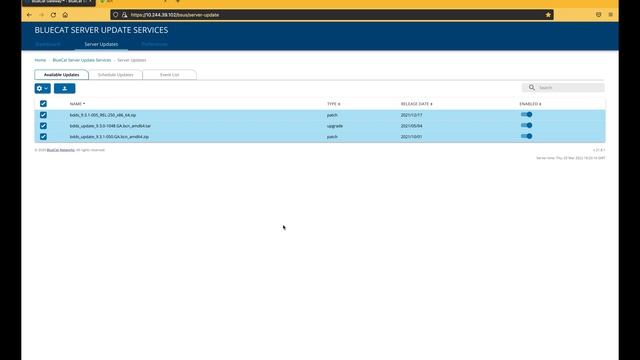Sort table by ENABLED column
The width and height of the screenshot is (640, 360).
point(530,104)
